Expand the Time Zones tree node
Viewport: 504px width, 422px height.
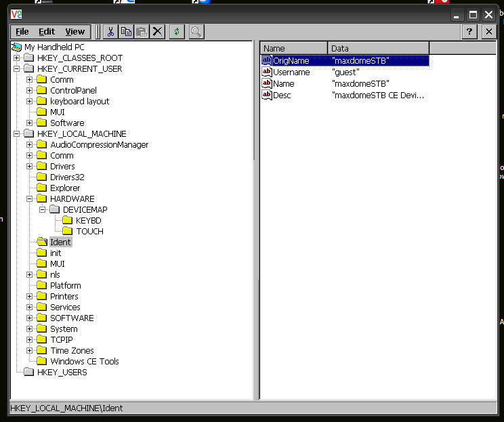pos(29,351)
